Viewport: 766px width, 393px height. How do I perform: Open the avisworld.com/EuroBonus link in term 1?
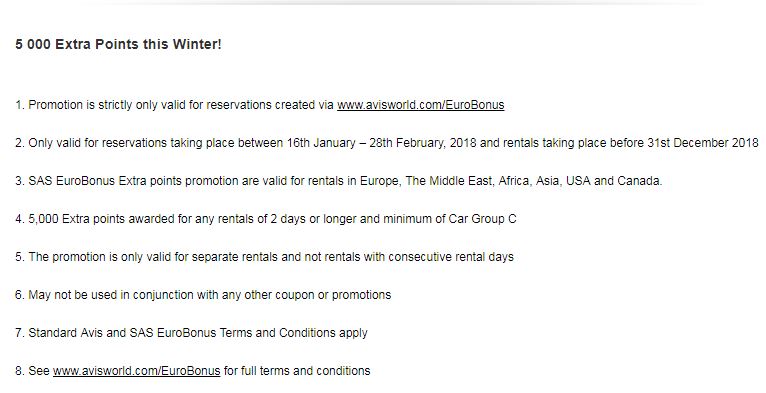[x=421, y=105]
